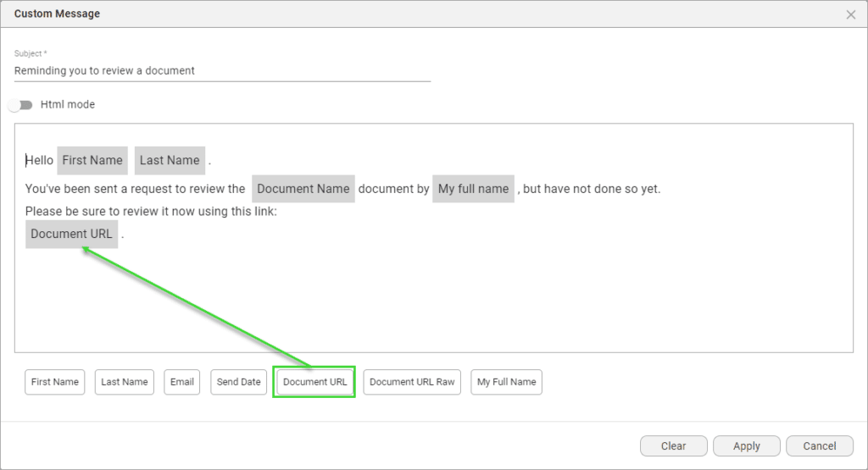Click the My Full Name token button

point(506,382)
